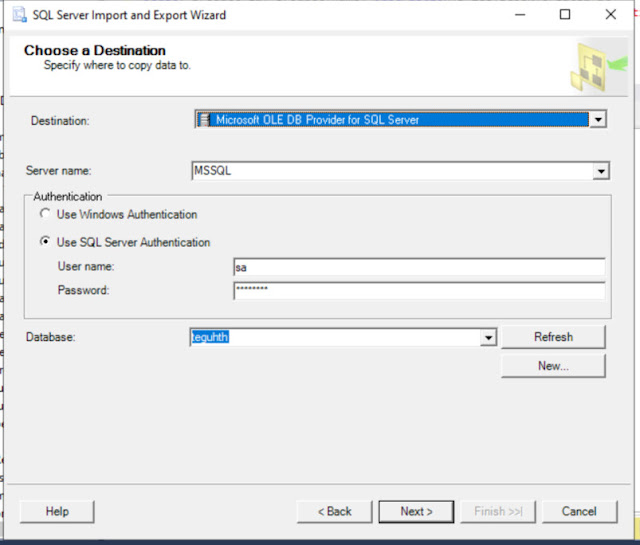Open Help for the wizard
This screenshot has width=640, height=545.
click(x=57, y=512)
